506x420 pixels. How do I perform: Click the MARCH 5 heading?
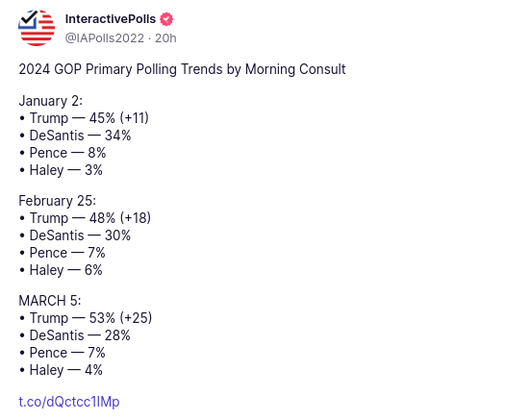(x=50, y=301)
